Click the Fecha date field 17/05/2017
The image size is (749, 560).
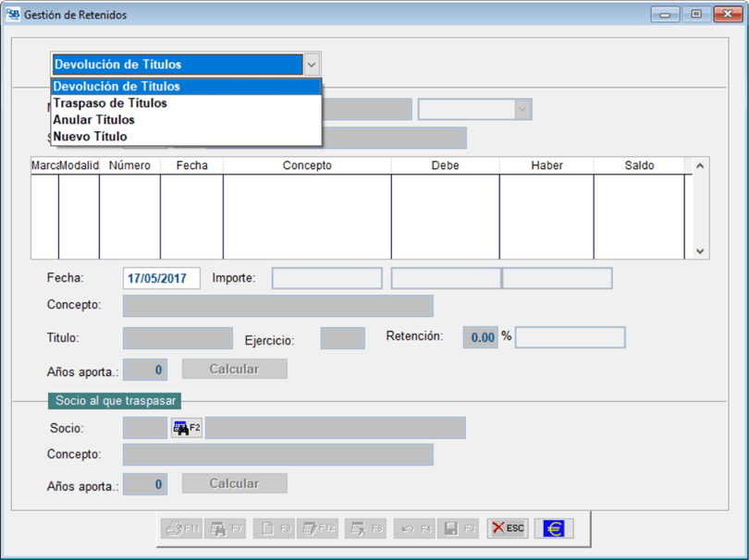(161, 278)
